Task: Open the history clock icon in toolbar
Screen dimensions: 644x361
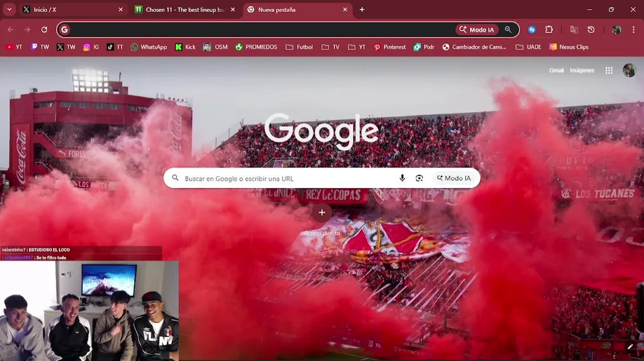Action: (591, 30)
